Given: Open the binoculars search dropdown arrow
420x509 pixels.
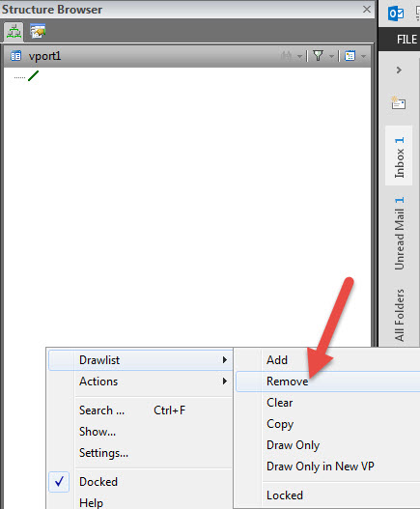Looking at the screenshot, I should [x=299, y=57].
